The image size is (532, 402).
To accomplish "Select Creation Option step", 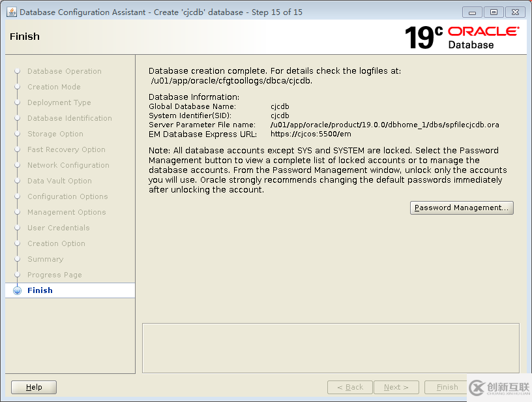I will click(56, 243).
